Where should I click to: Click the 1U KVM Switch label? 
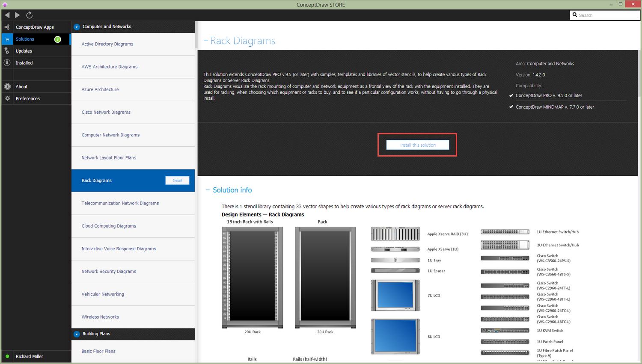click(550, 331)
